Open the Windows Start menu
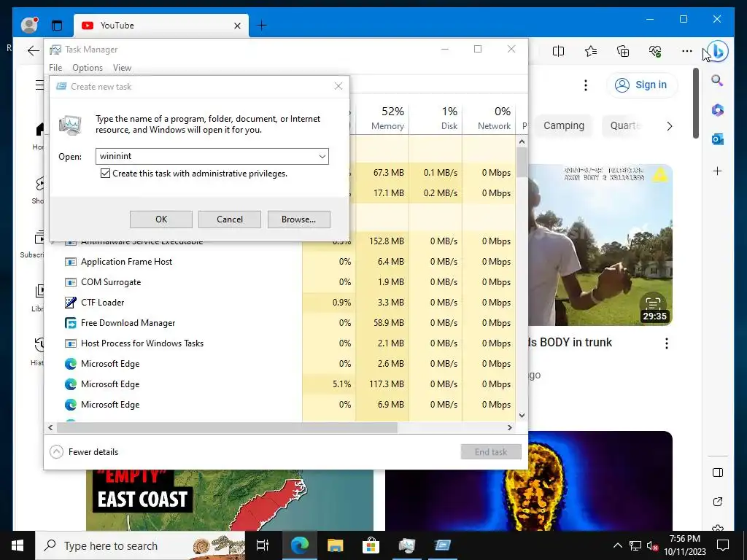Viewport: 747px width, 560px height. tap(18, 545)
